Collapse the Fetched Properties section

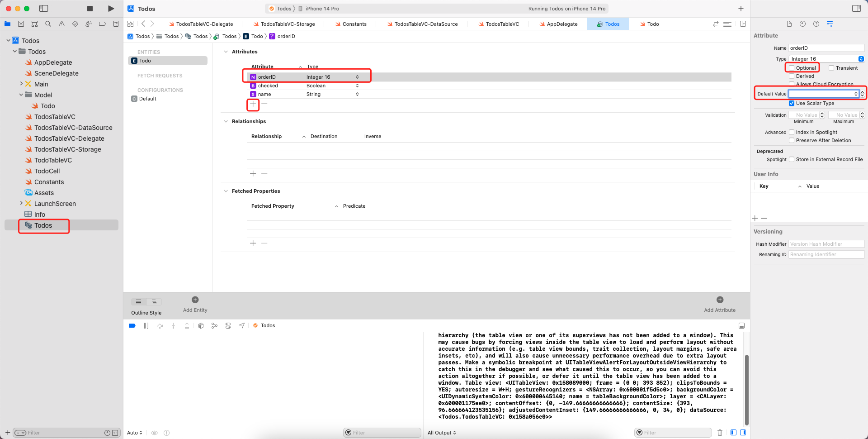tap(226, 191)
